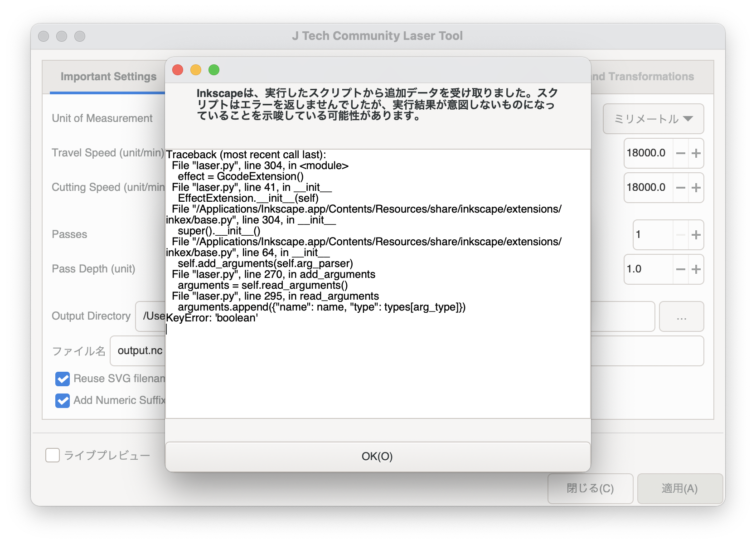The image size is (756, 544).
Task: Decrement Pass Depth with the minus icon
Action: tap(680, 269)
